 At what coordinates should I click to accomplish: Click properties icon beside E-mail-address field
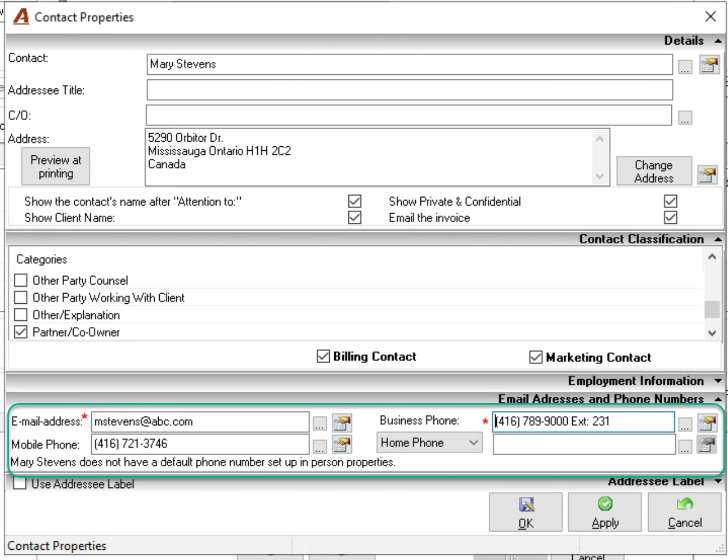342,422
